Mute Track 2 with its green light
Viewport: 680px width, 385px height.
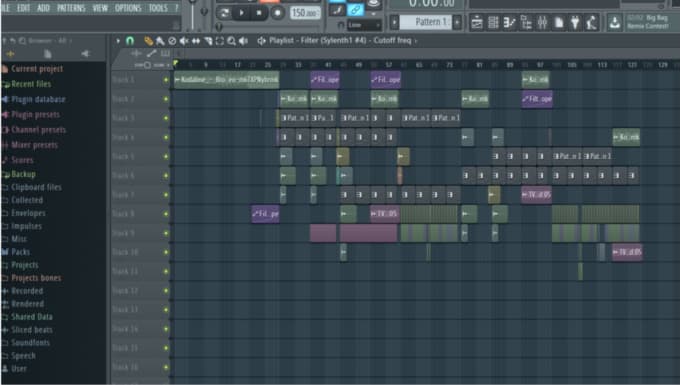tap(166, 99)
